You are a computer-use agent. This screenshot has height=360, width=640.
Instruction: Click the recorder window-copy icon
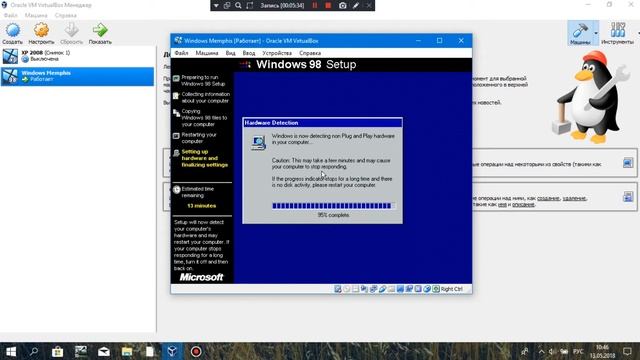click(x=227, y=5)
